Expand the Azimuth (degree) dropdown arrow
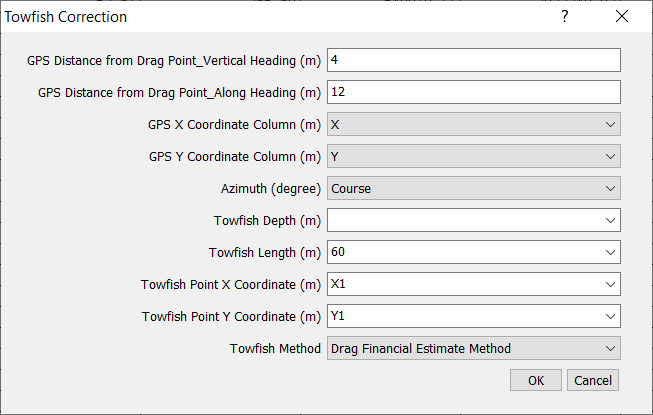The width and height of the screenshot is (653, 415). coord(610,188)
